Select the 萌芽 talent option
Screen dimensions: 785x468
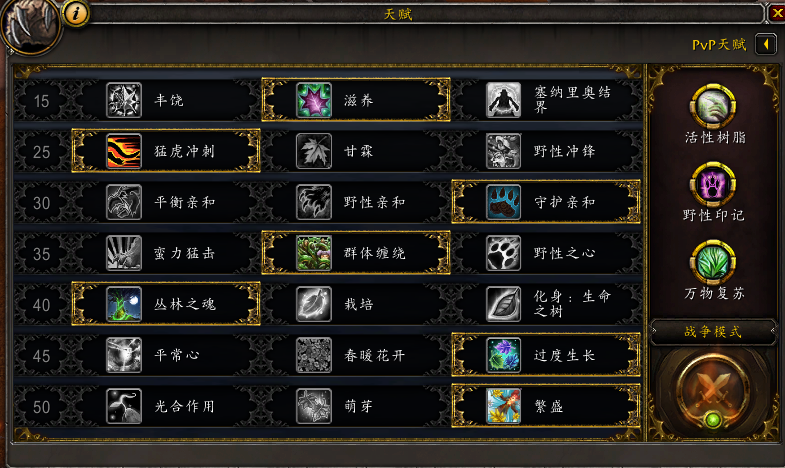pos(356,406)
